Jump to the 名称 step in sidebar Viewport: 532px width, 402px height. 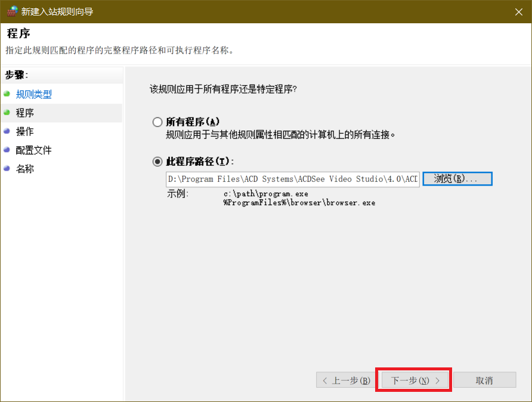point(25,169)
